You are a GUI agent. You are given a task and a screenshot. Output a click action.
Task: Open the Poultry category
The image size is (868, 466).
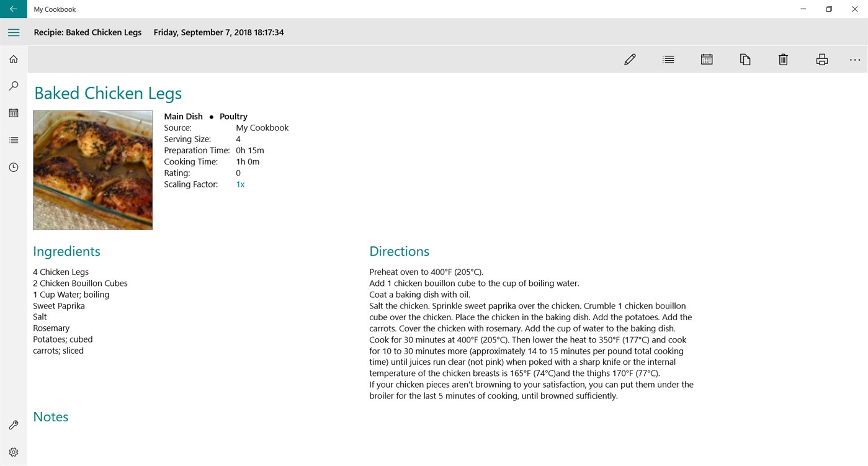233,116
